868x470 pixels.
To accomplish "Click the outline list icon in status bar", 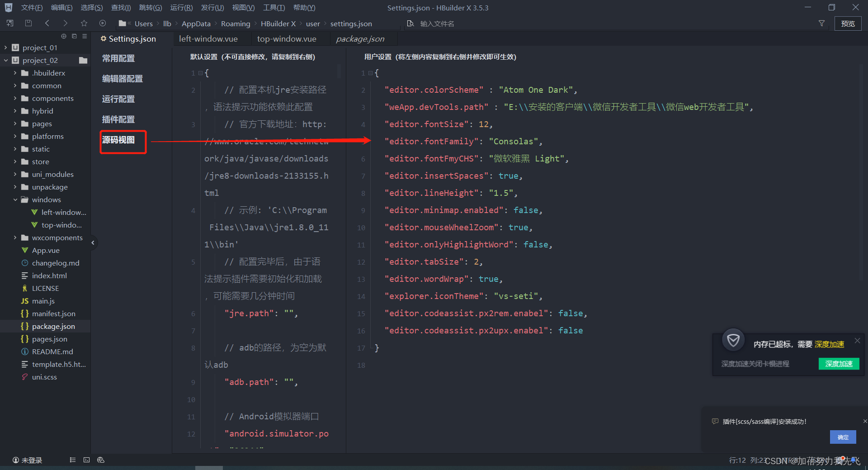I will point(73,460).
